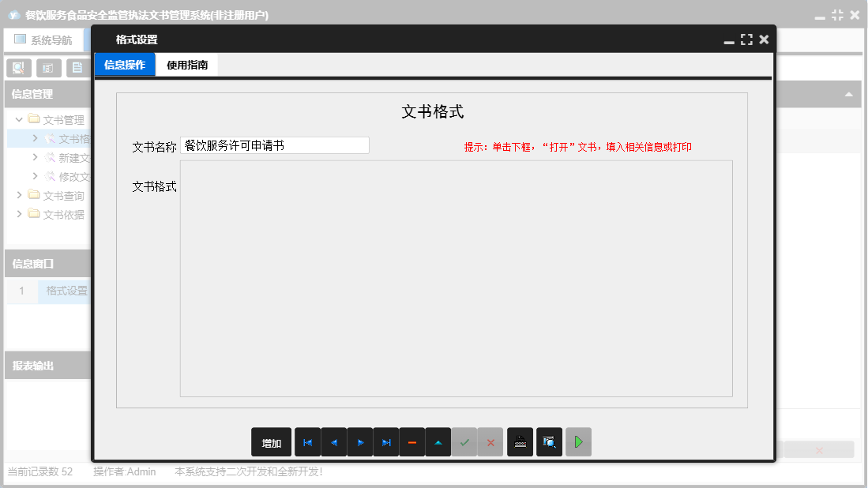Go to the previous record
868x488 pixels.
pyautogui.click(x=334, y=442)
